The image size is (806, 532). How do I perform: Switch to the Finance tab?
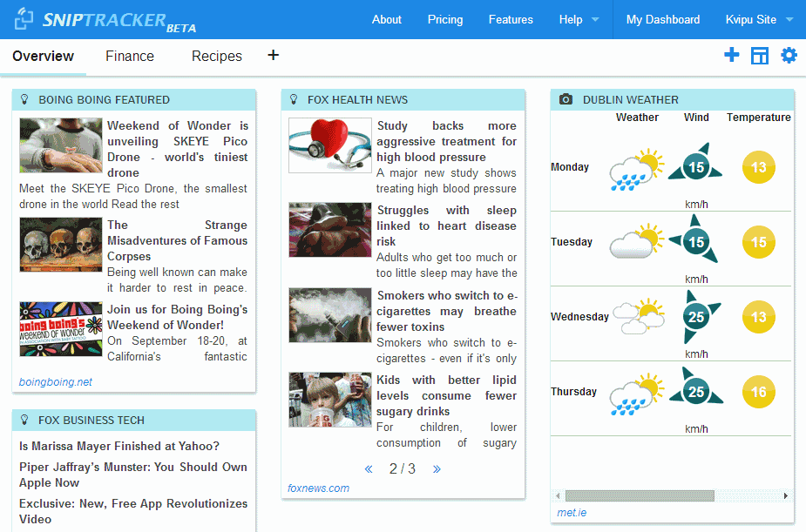pos(130,56)
